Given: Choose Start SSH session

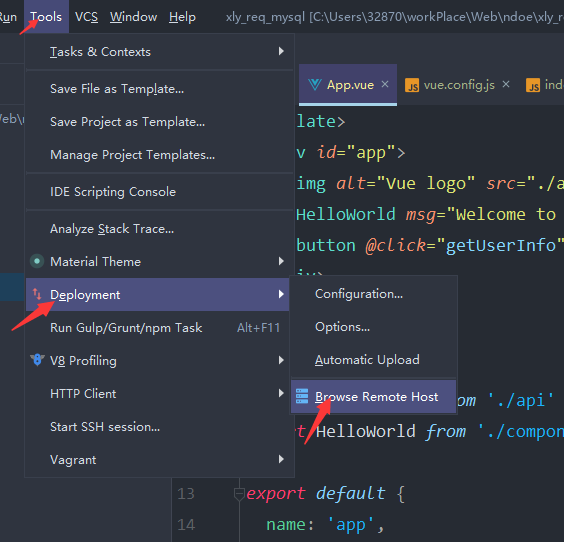Looking at the screenshot, I should pyautogui.click(x=159, y=427).
